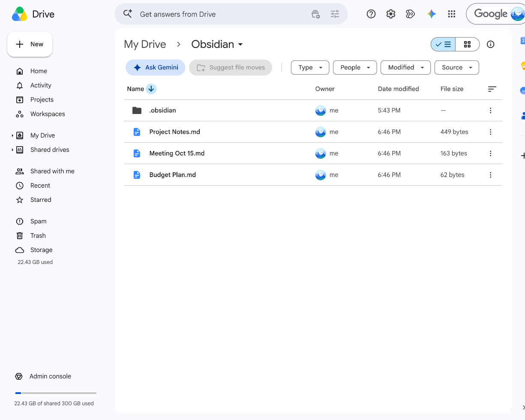Open Contacts in the side panel
Screen dimensions: 525x420
point(522,116)
